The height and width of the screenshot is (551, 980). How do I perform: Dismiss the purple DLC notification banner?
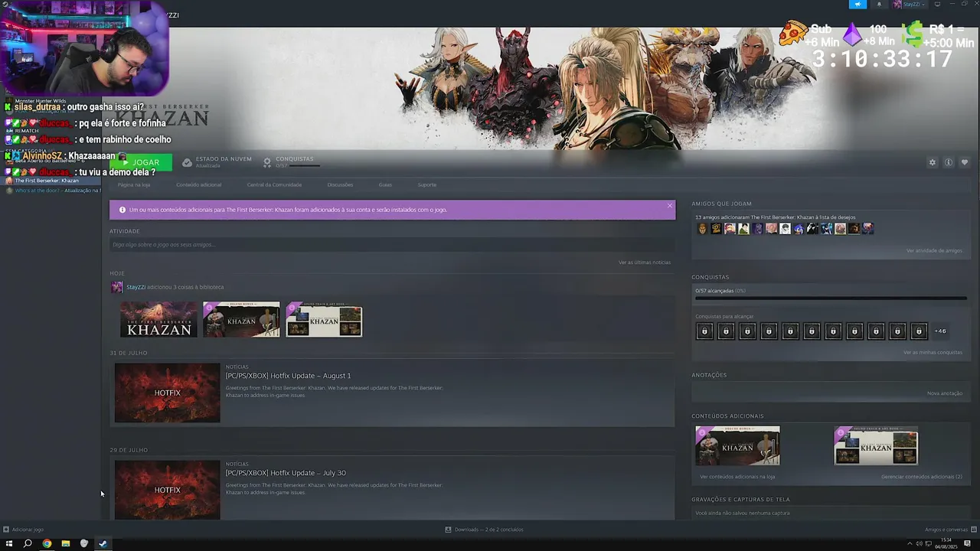(670, 205)
